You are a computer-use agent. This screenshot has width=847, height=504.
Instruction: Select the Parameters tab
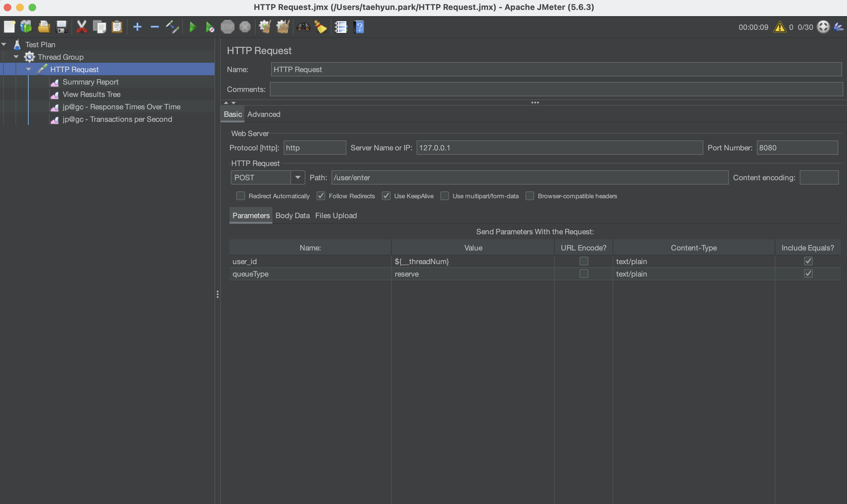[x=251, y=216]
